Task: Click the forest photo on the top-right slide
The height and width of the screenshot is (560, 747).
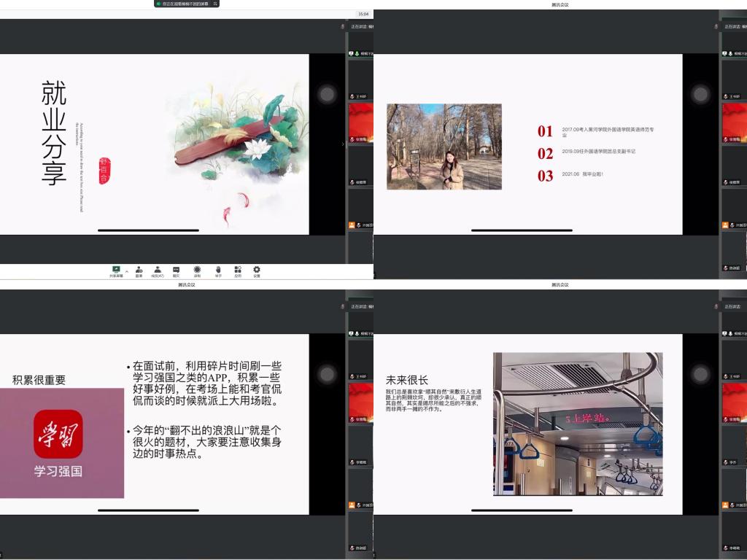Action: coord(444,147)
